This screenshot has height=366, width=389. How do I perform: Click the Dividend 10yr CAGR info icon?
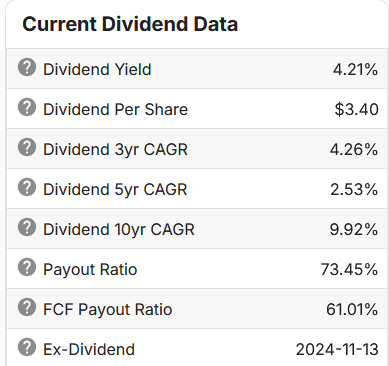[x=27, y=227]
